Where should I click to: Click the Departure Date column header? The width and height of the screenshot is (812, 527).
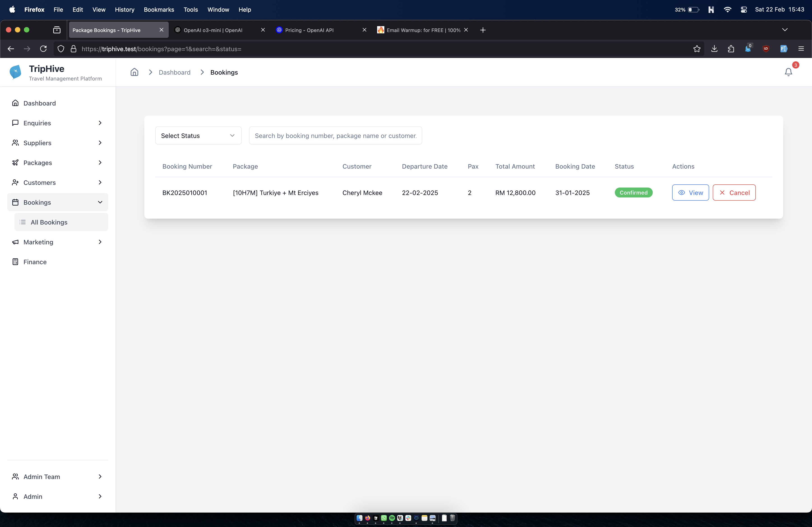[x=424, y=166]
